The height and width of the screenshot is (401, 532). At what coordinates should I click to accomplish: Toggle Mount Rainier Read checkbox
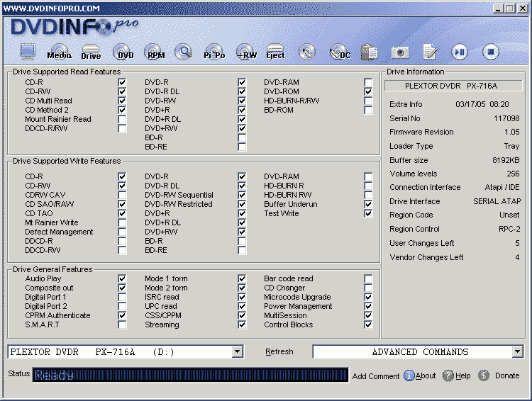pos(122,119)
